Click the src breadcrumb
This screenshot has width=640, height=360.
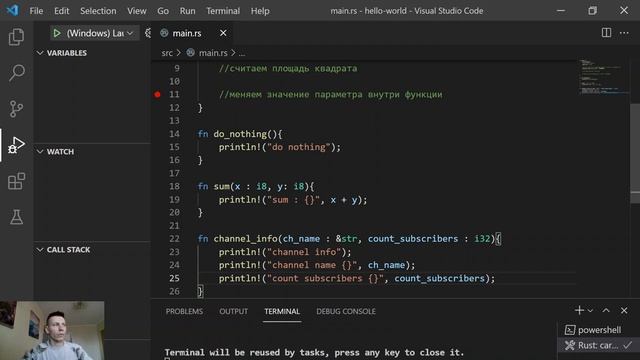167,53
